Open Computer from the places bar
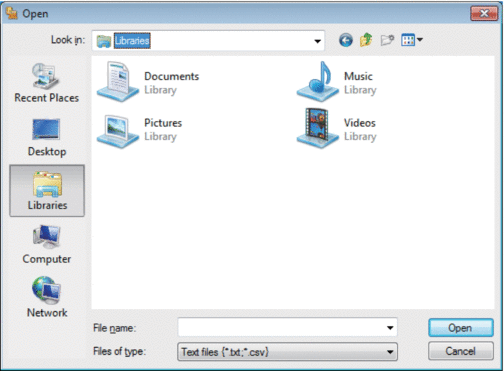The image size is (504, 371). (x=47, y=245)
